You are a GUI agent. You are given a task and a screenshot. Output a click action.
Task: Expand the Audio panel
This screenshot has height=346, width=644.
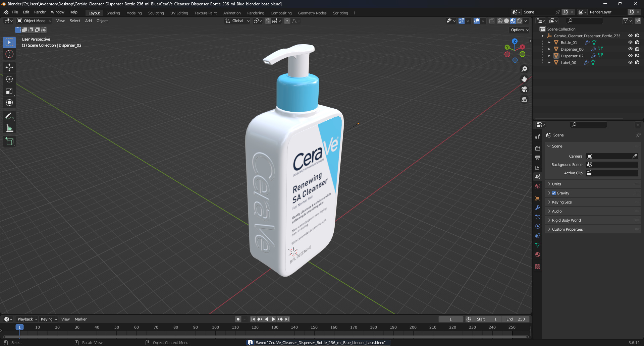tap(593, 211)
